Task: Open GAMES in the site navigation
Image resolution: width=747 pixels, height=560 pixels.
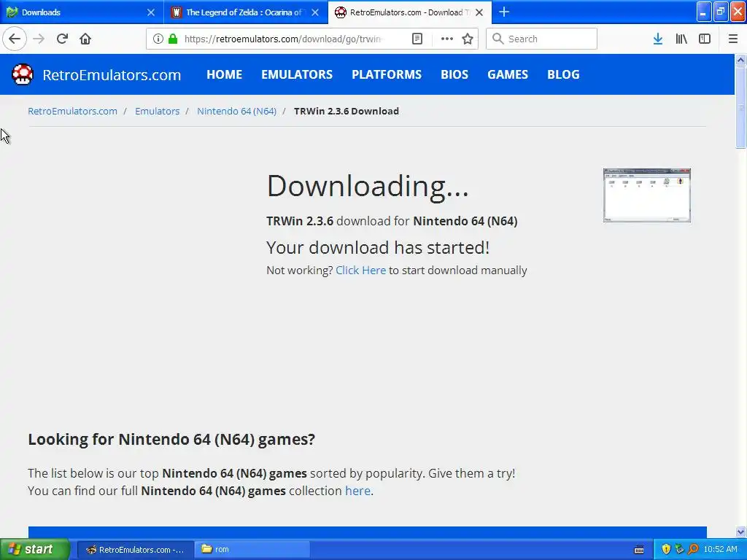Action: [508, 75]
